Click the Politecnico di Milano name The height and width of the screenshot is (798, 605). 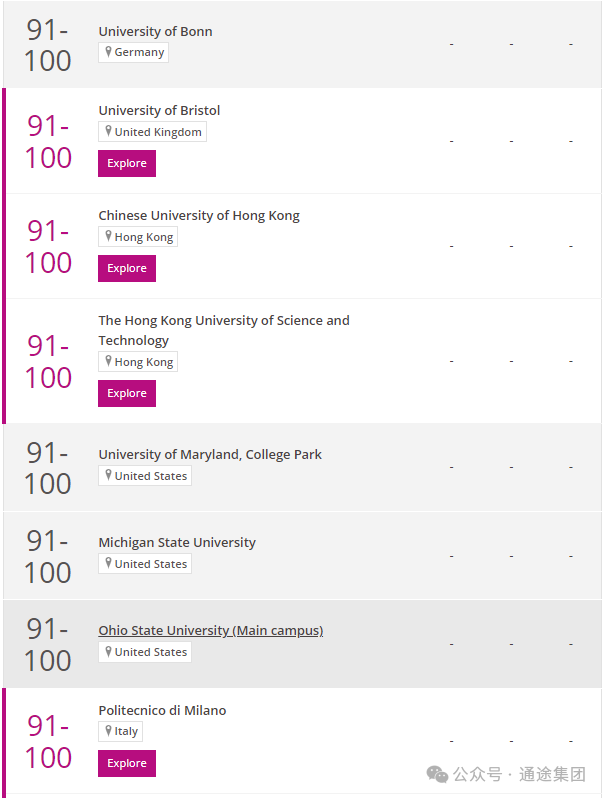click(x=162, y=710)
